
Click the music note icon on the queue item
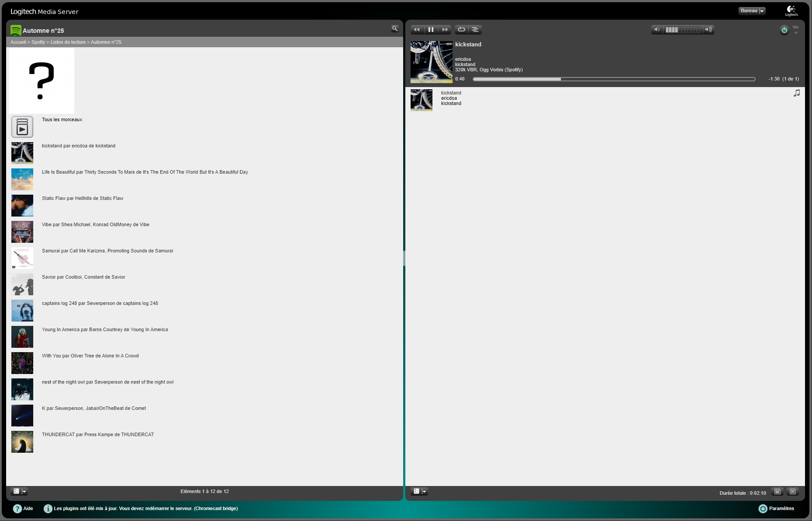[797, 93]
